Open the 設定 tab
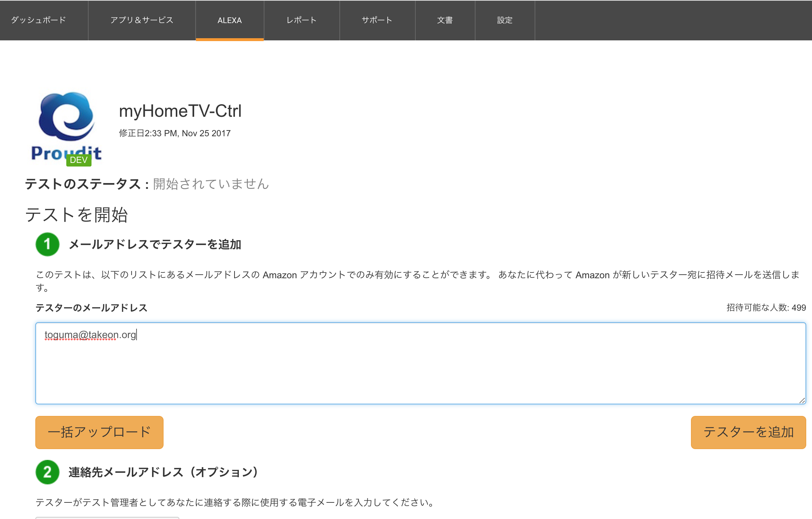The image size is (812, 519). coord(505,20)
